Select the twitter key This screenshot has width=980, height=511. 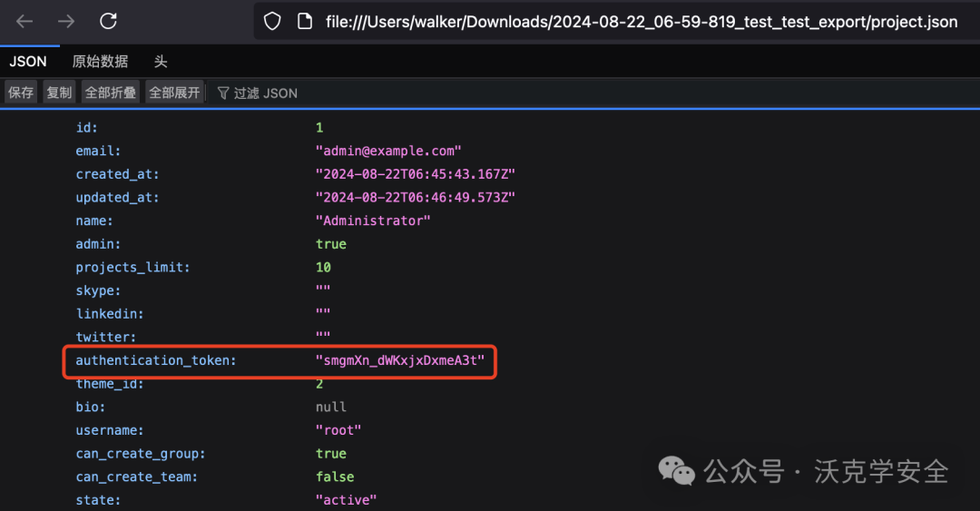[105, 337]
